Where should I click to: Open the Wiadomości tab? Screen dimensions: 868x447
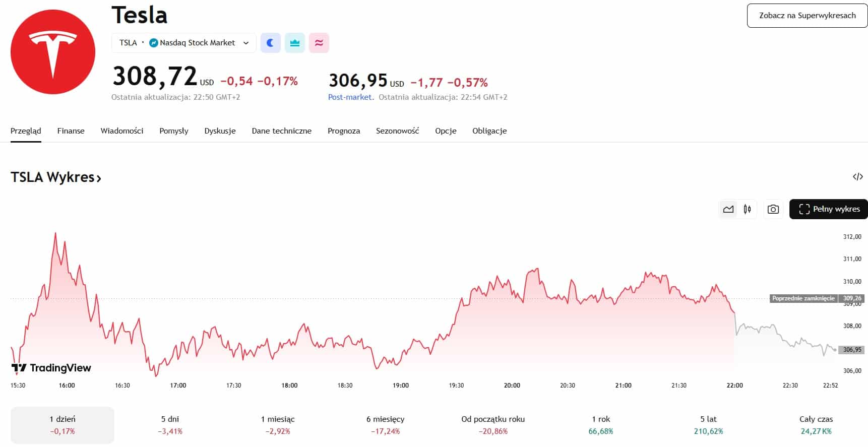(122, 131)
